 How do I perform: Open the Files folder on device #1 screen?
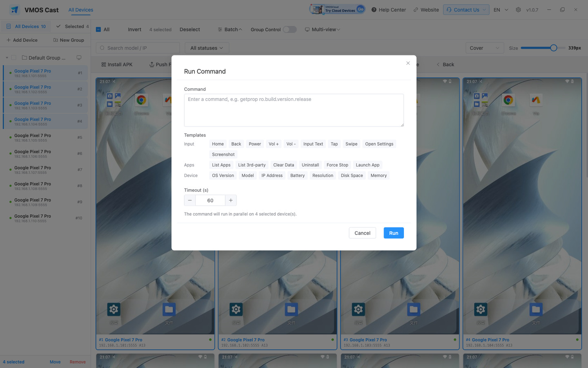tap(169, 309)
